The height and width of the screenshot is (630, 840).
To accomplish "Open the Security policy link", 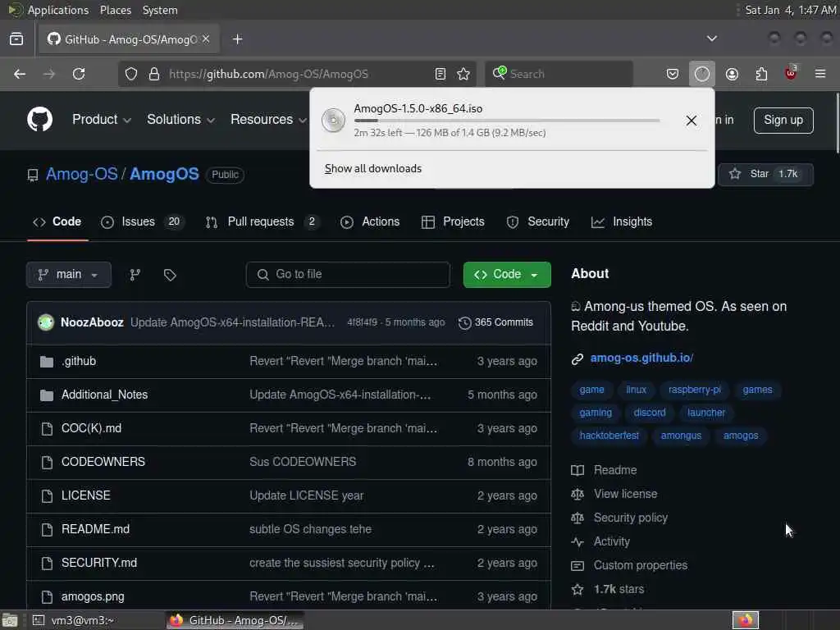I will coord(631,518).
